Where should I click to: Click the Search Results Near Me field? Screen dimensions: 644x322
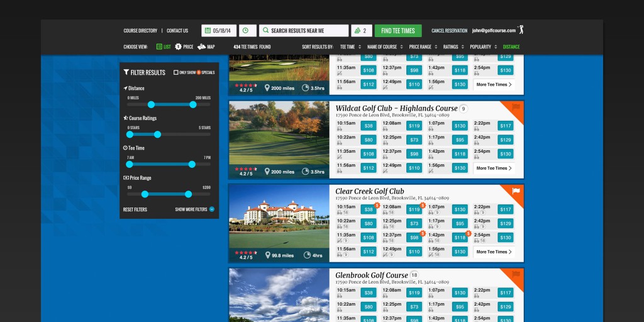[x=304, y=31]
